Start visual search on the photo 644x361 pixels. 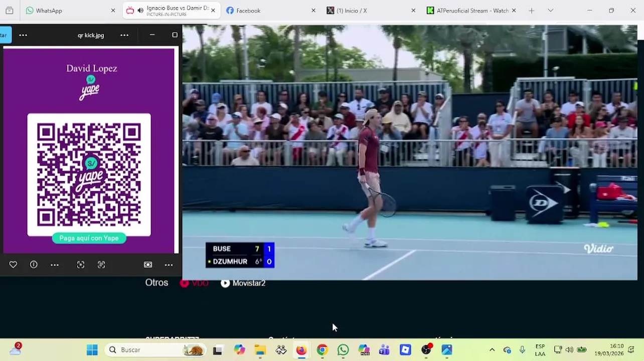[81, 265]
